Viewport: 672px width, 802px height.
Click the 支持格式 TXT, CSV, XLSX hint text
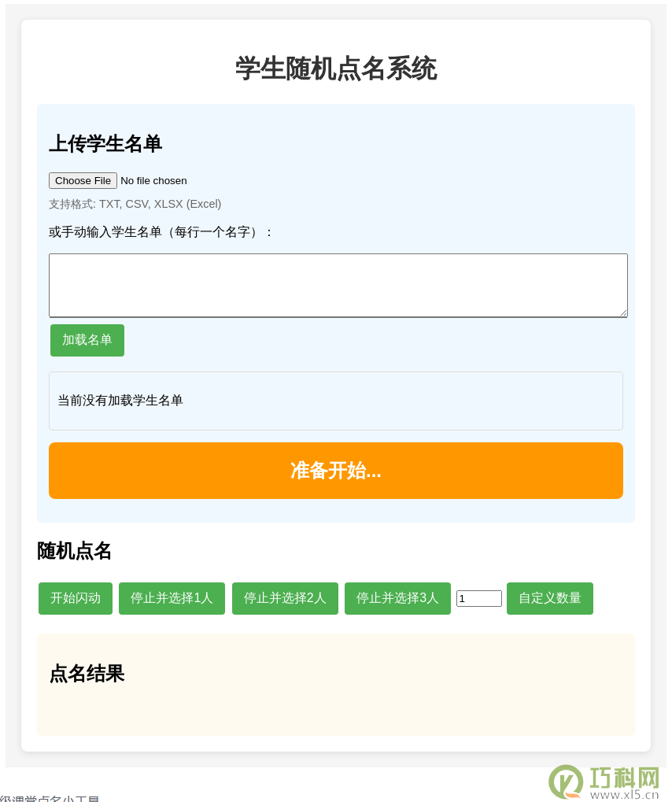(135, 204)
